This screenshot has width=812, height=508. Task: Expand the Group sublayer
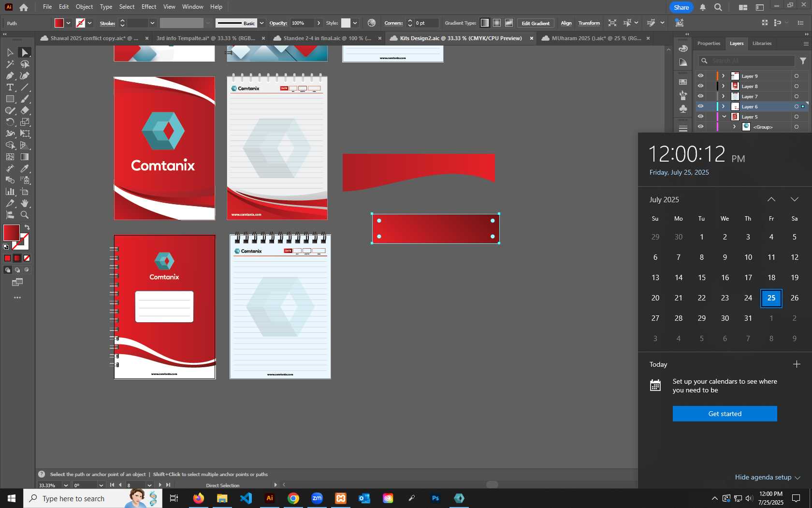tap(735, 127)
